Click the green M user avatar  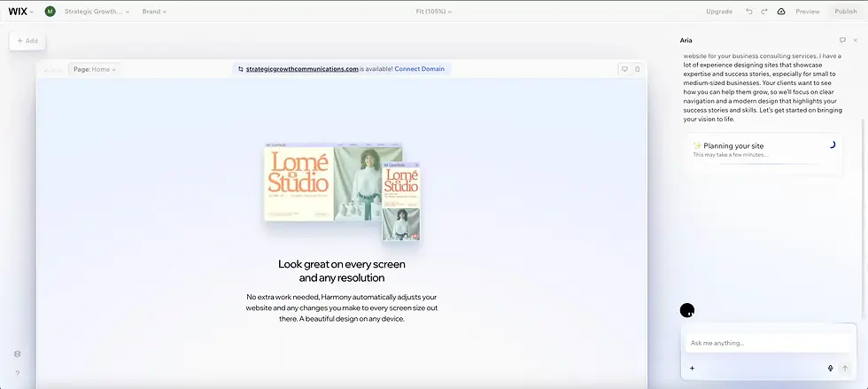pos(50,12)
